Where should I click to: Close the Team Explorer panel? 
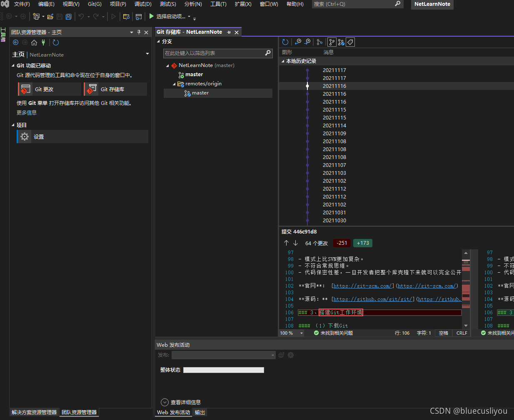146,32
